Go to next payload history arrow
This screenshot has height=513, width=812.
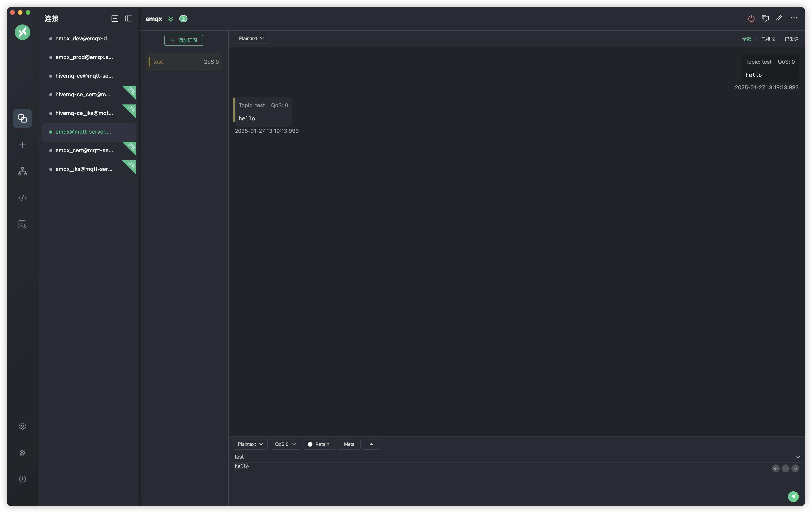[795, 468]
